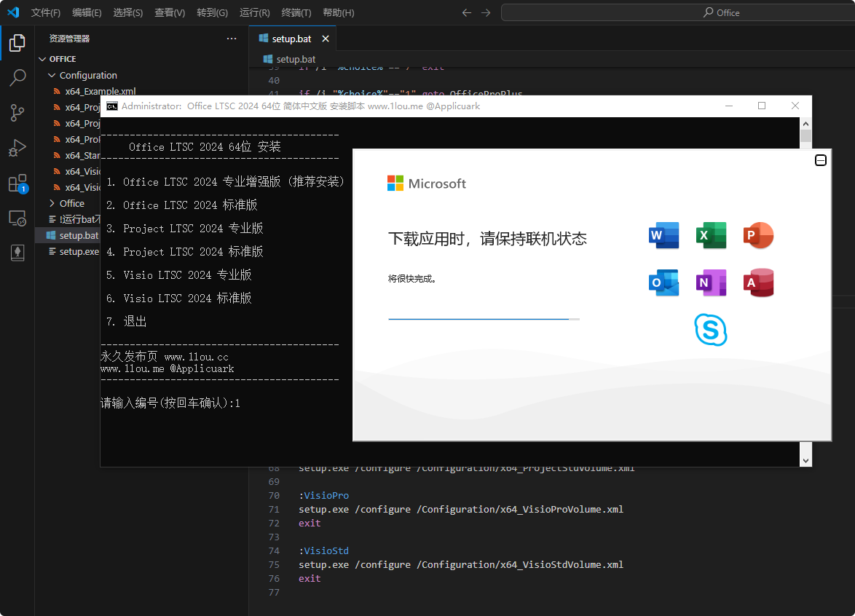Select the Skype icon below the progress bar
The width and height of the screenshot is (855, 616).
(711, 330)
